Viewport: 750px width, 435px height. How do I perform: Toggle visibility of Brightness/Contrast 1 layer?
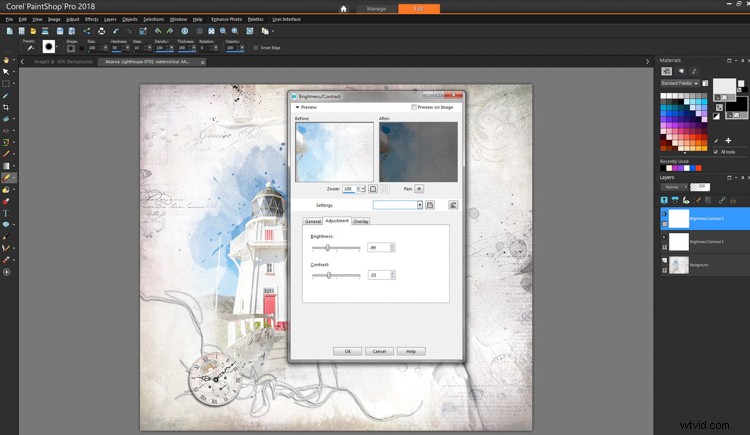(664, 237)
